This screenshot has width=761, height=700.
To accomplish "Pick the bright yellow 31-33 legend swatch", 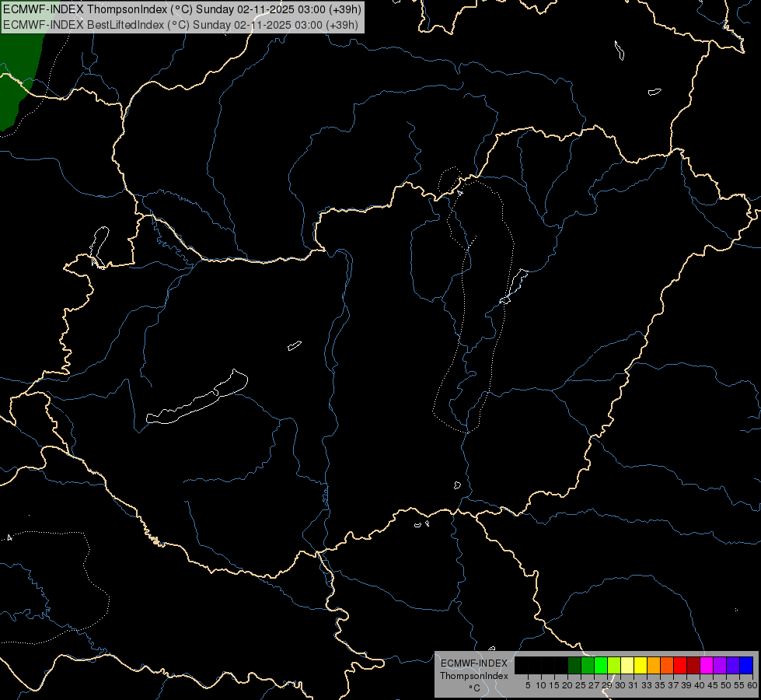I will [x=641, y=665].
